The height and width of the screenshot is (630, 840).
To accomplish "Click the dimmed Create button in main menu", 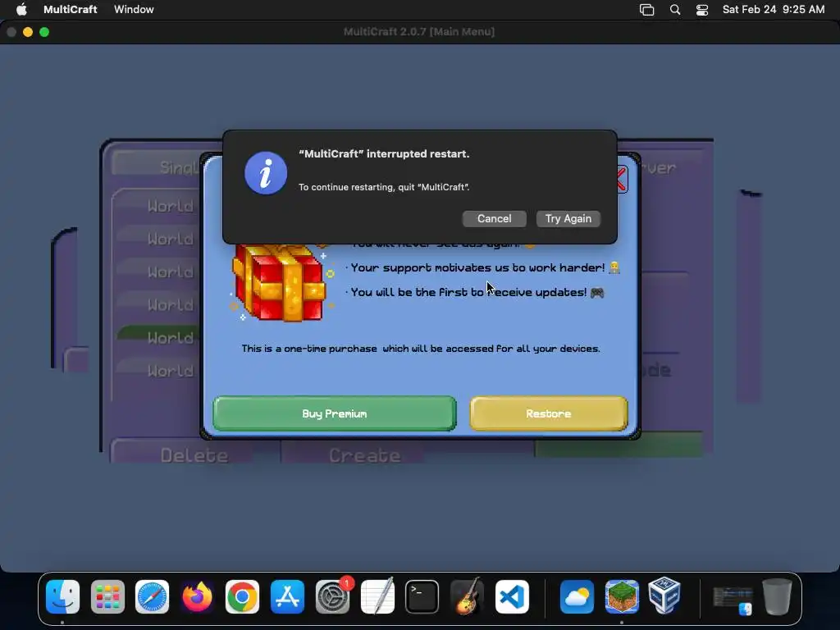I will tap(365, 454).
